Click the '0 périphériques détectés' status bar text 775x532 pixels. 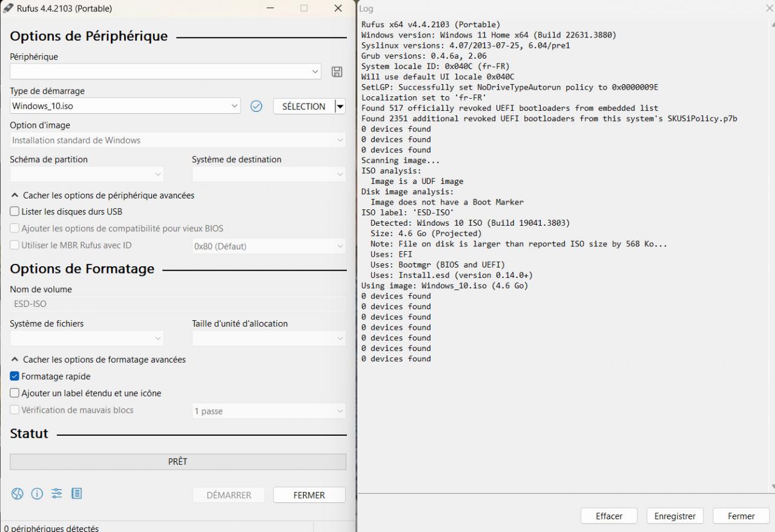(51, 528)
